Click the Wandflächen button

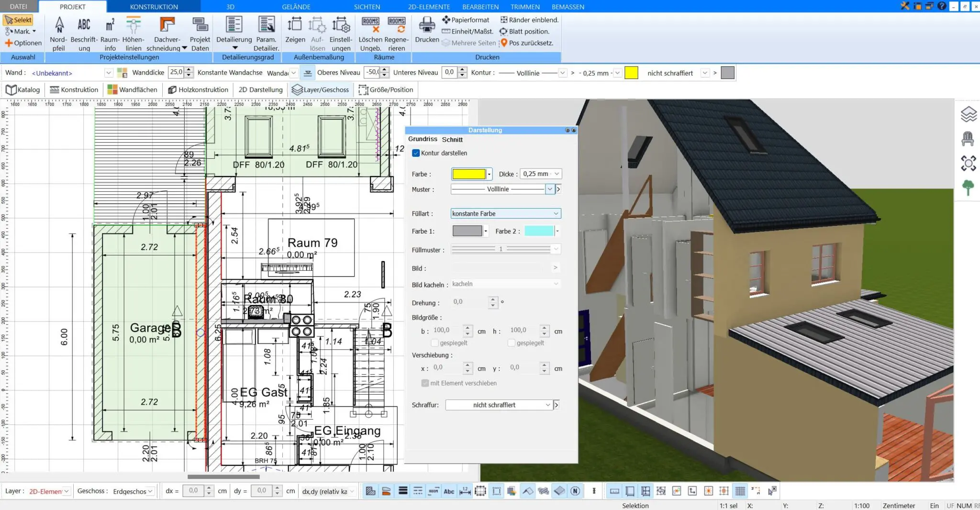[133, 90]
